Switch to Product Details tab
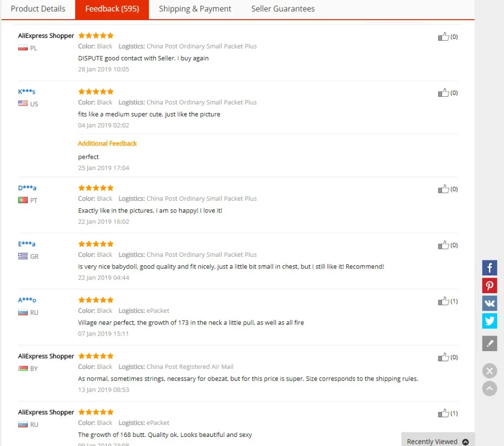The width and height of the screenshot is (504, 446). (x=38, y=9)
